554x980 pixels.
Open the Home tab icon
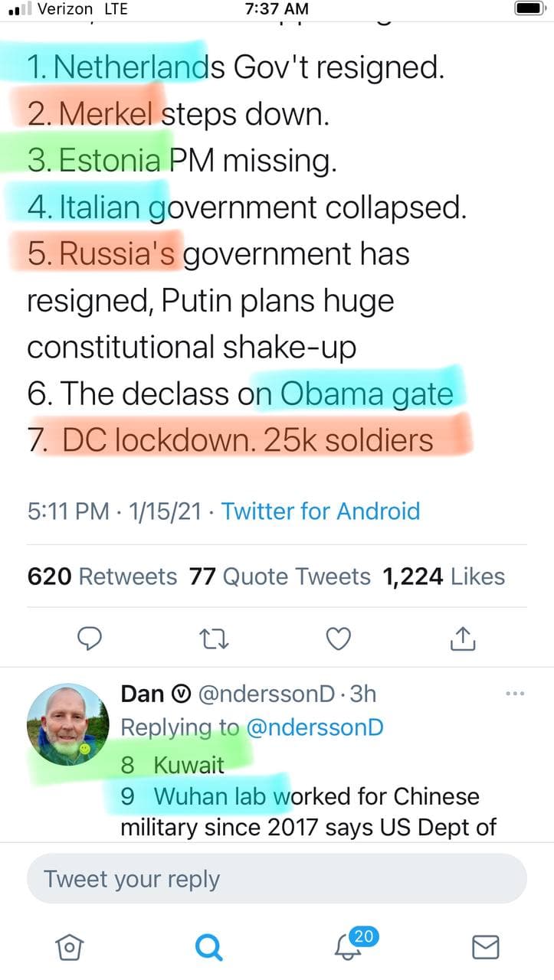70,948
